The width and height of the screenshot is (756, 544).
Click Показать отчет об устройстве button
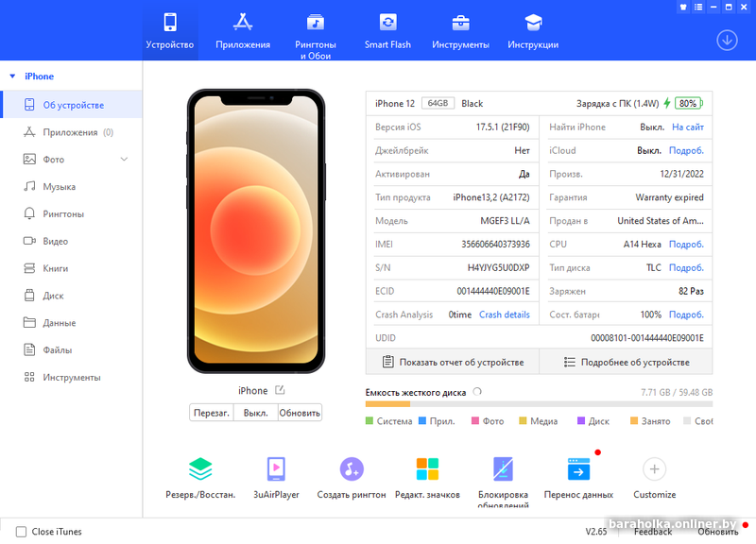[452, 362]
